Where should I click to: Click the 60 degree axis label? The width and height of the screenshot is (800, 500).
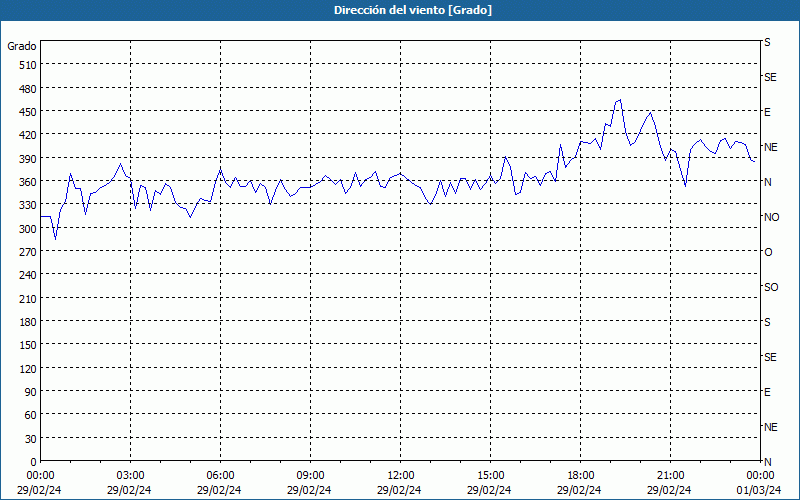(31, 415)
